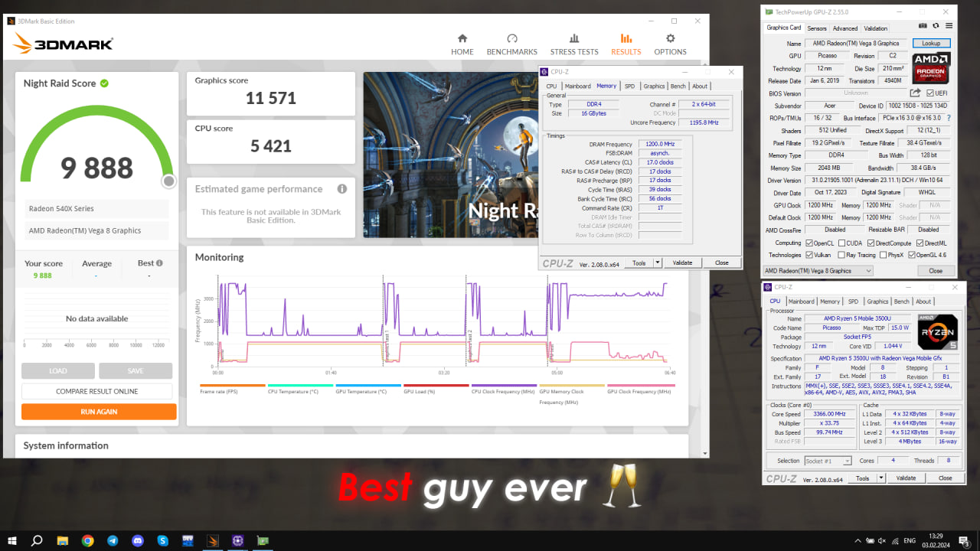The width and height of the screenshot is (980, 551).
Task: Open the HOME section in 3DMark
Action: tap(462, 44)
